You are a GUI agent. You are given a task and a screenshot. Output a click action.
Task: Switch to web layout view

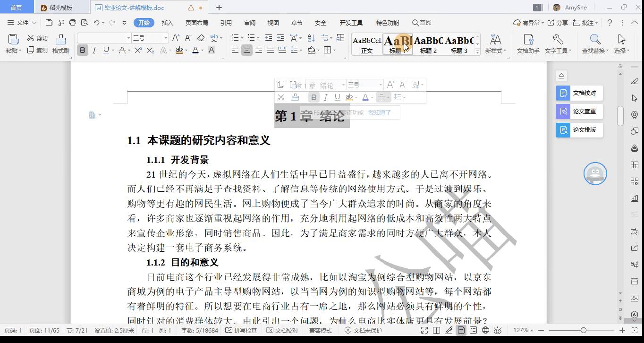pyautogui.click(x=485, y=330)
